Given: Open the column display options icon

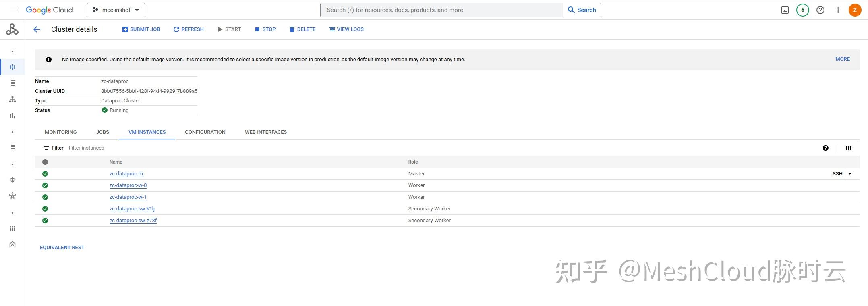Looking at the screenshot, I should [x=849, y=148].
